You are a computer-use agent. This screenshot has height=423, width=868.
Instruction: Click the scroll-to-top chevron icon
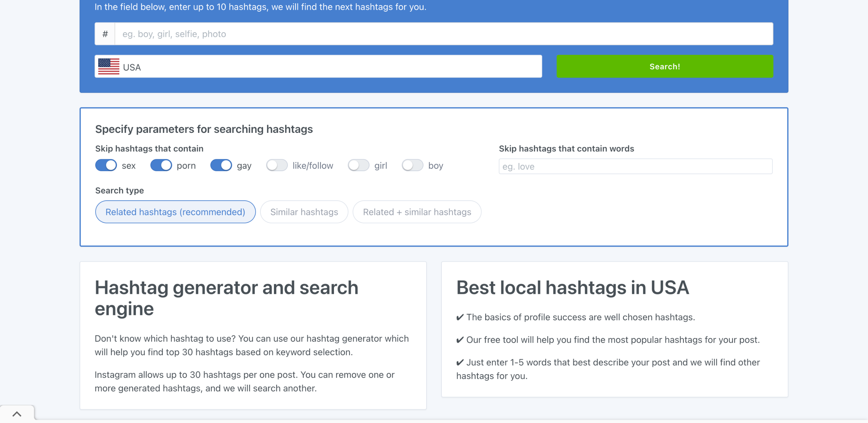[x=17, y=414]
